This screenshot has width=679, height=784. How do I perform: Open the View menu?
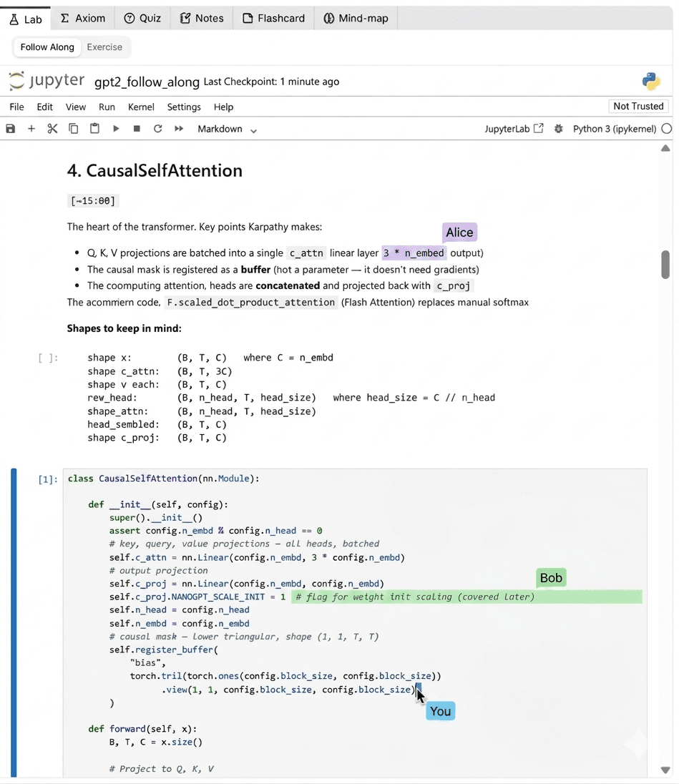(x=76, y=107)
